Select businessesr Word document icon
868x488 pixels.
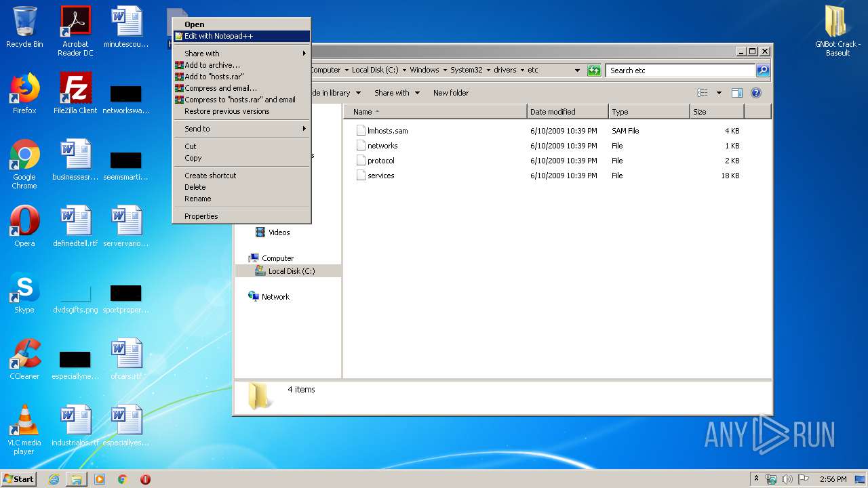tap(75, 160)
